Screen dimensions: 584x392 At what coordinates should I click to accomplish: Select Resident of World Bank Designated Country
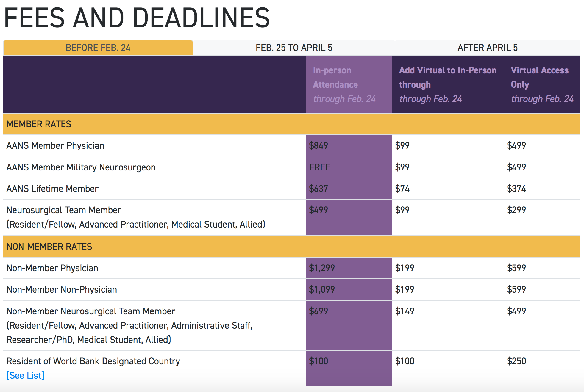point(93,361)
